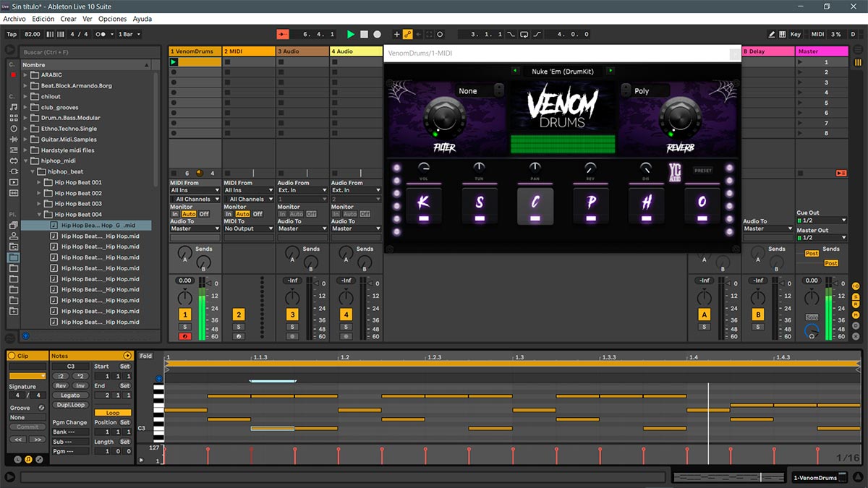Go to previous preset with left green arrow
Screen dimensions: 868x488
pos(516,71)
